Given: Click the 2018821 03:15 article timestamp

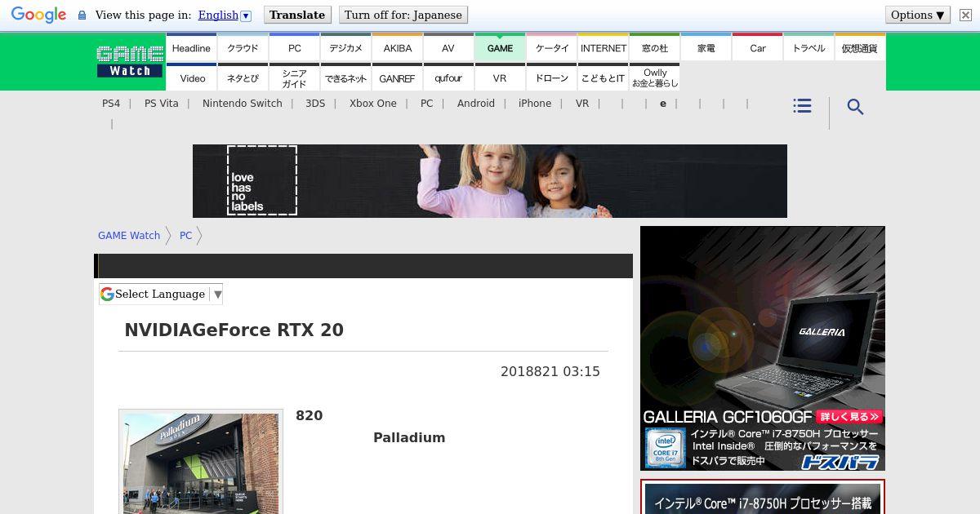Looking at the screenshot, I should pos(550,371).
